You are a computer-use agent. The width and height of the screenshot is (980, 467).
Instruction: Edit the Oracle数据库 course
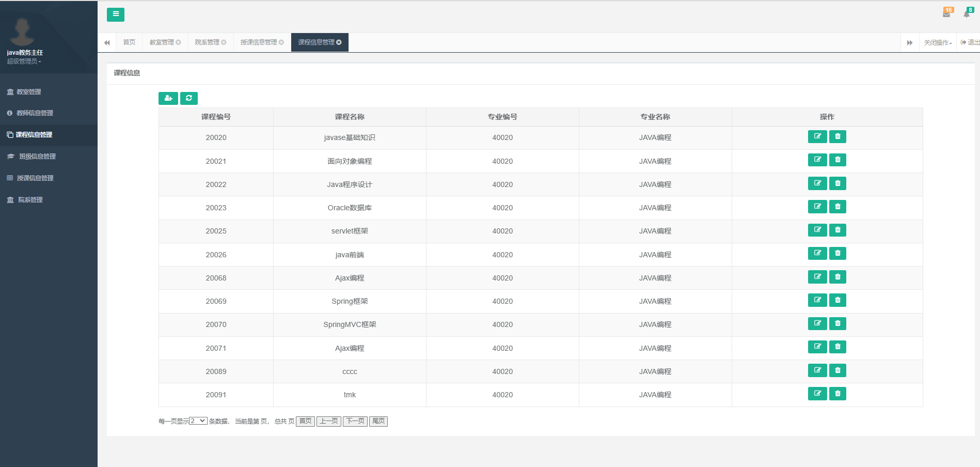pyautogui.click(x=817, y=207)
